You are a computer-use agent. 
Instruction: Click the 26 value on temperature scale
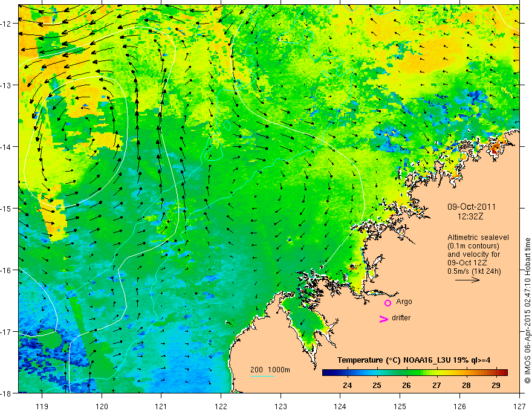[406, 385]
